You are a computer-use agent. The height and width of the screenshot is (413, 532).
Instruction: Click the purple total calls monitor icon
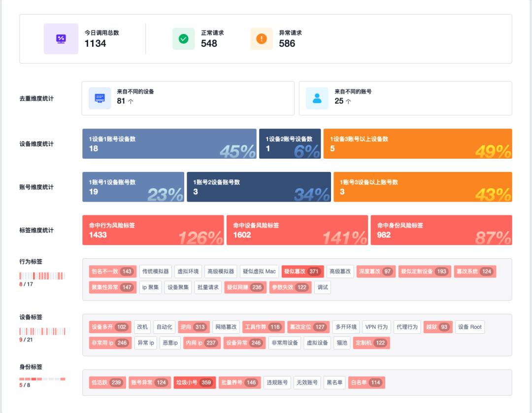pyautogui.click(x=61, y=38)
